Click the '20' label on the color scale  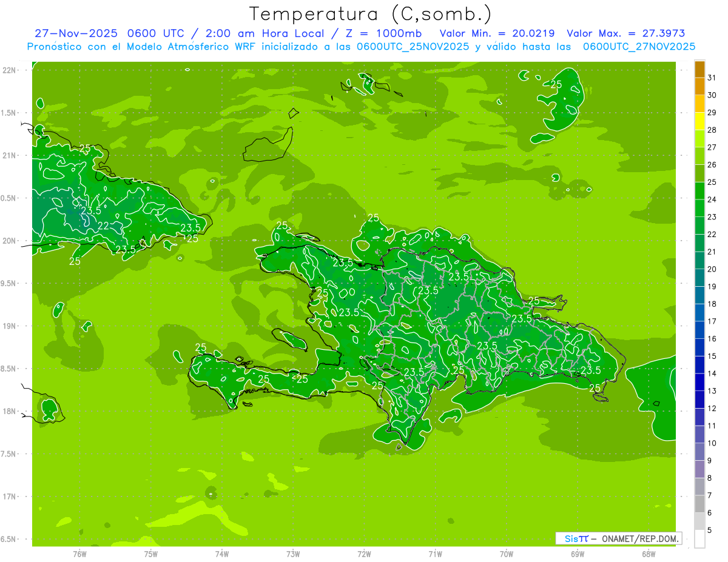pos(712,269)
